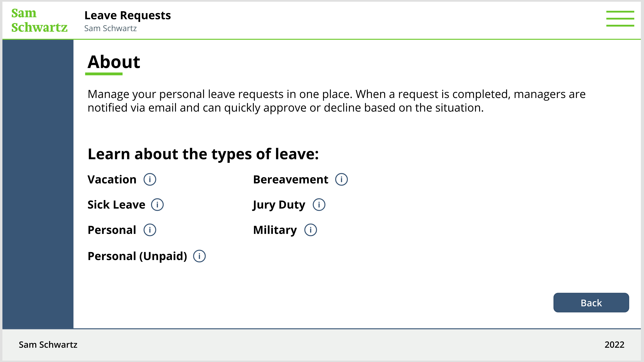The height and width of the screenshot is (362, 644).
Task: Click the Military leave info icon
Action: tap(310, 230)
